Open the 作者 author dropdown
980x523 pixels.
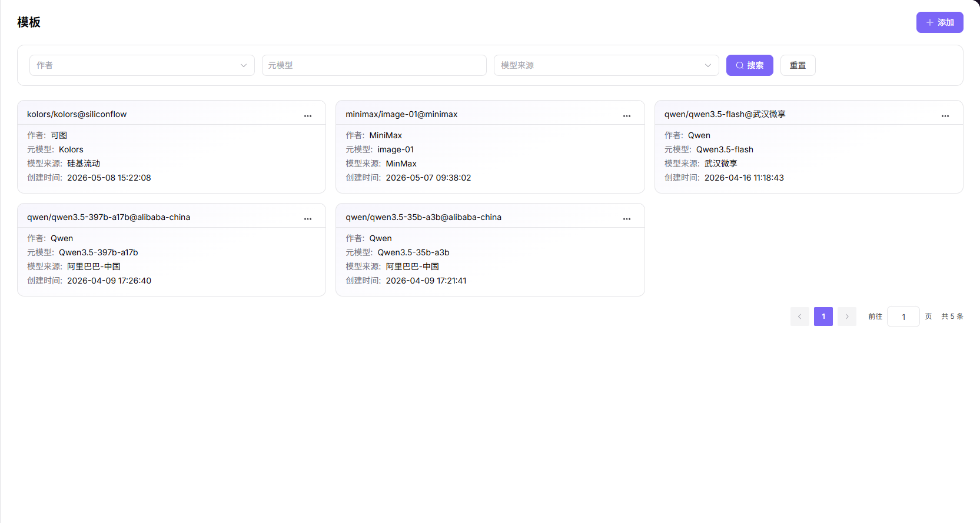pyautogui.click(x=142, y=65)
